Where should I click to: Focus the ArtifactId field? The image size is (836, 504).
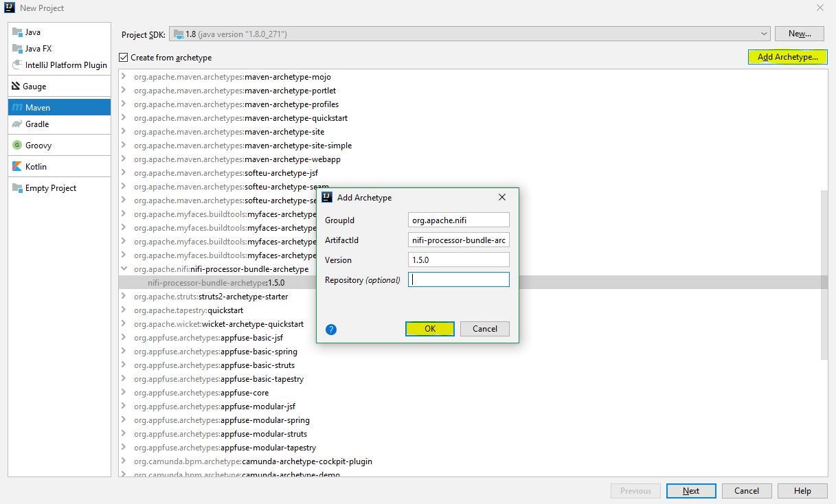click(x=459, y=240)
